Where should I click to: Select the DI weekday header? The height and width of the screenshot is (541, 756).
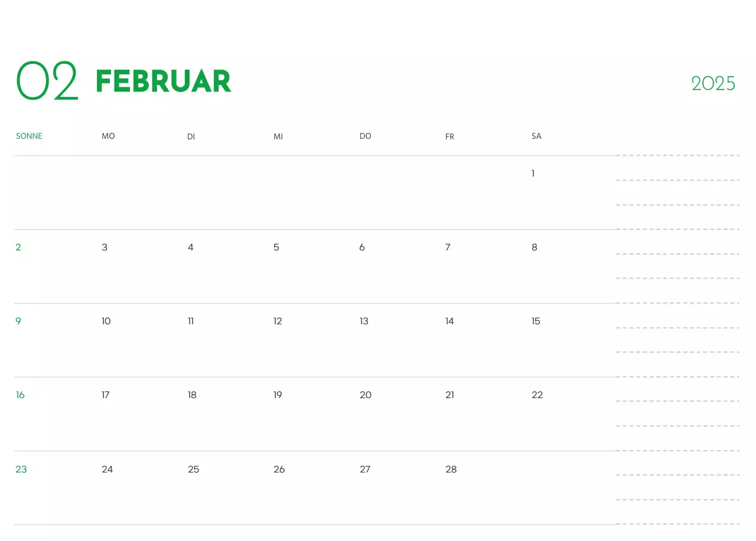191,137
